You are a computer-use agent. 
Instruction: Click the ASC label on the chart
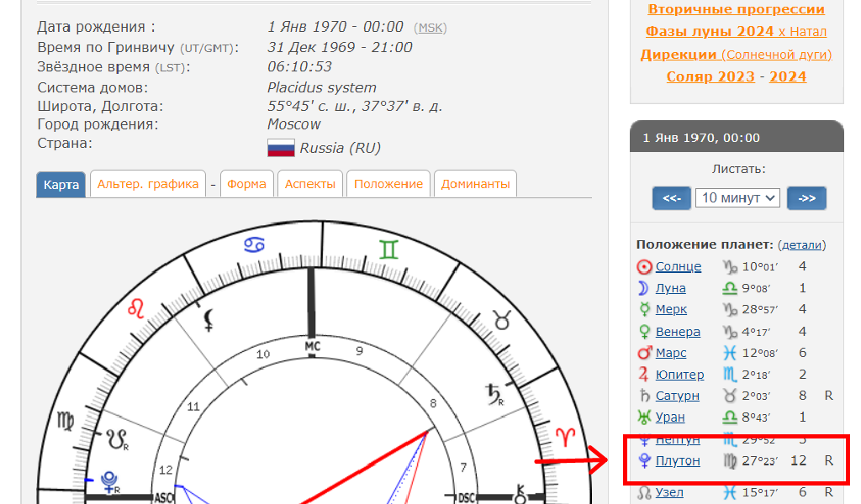164,498
